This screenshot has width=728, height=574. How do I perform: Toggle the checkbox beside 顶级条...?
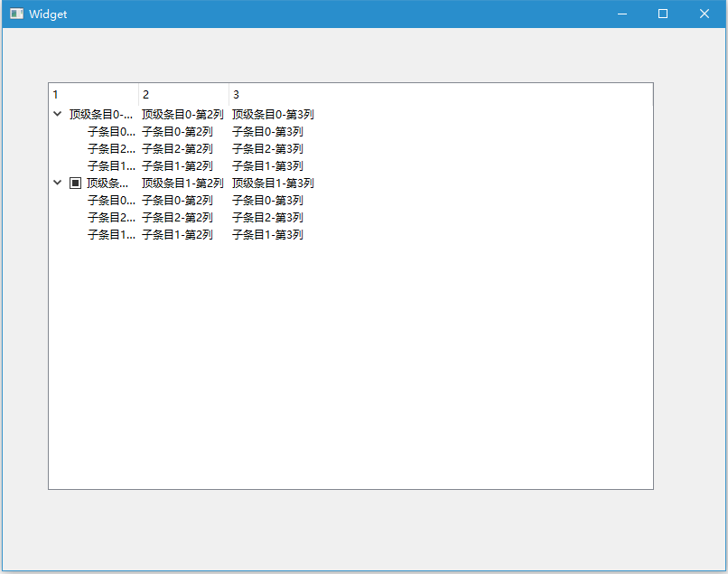point(75,183)
